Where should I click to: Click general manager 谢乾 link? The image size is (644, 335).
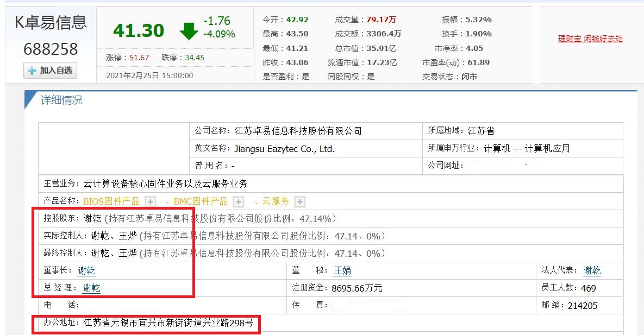[x=91, y=288]
